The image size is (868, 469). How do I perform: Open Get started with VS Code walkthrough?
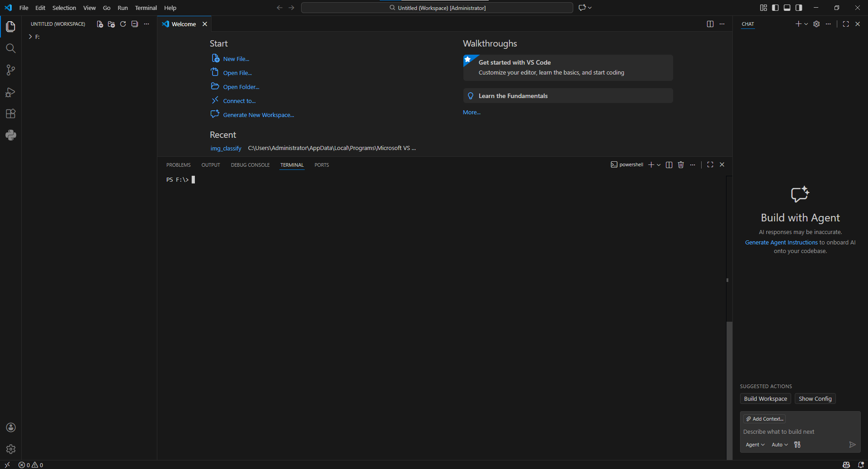click(x=568, y=68)
